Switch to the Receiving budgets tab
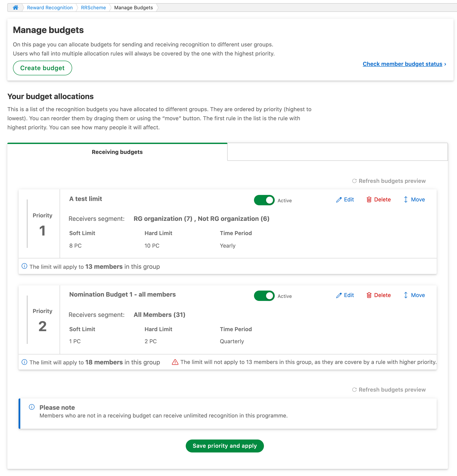The image size is (457, 476). [117, 152]
